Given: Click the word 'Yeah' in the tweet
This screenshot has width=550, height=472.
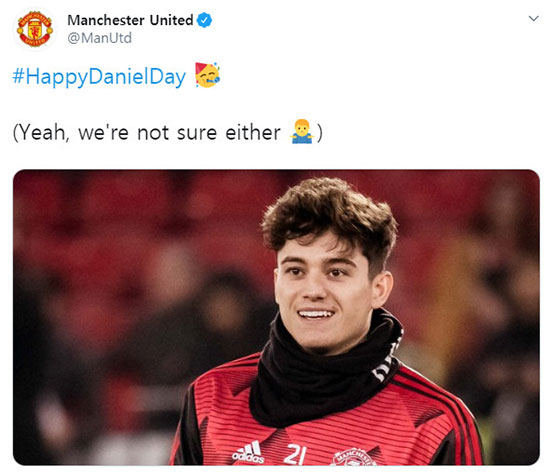Looking at the screenshot, I should [41, 133].
